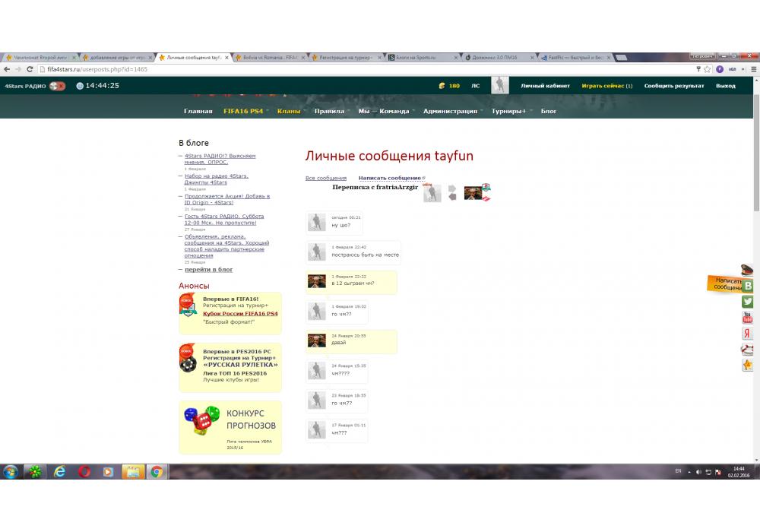Open the Главная menu item
Viewport: 760px width, 532px height.
coord(198,111)
